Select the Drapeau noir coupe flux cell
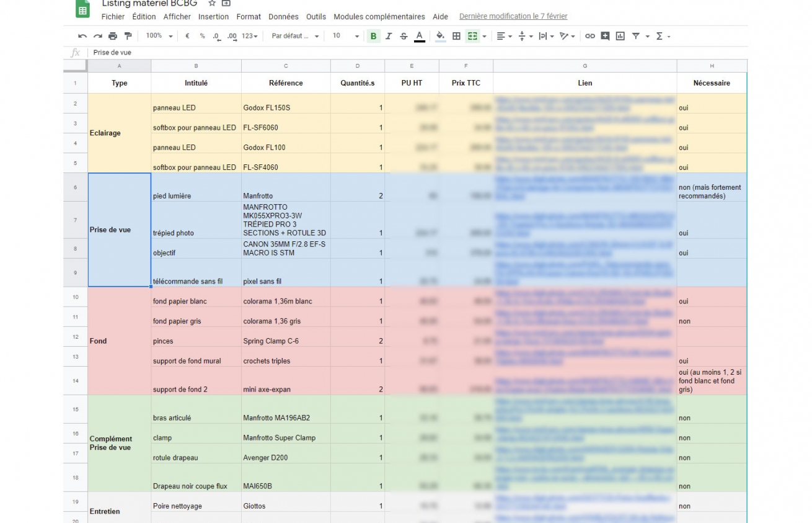The width and height of the screenshot is (812, 523). [x=196, y=478]
